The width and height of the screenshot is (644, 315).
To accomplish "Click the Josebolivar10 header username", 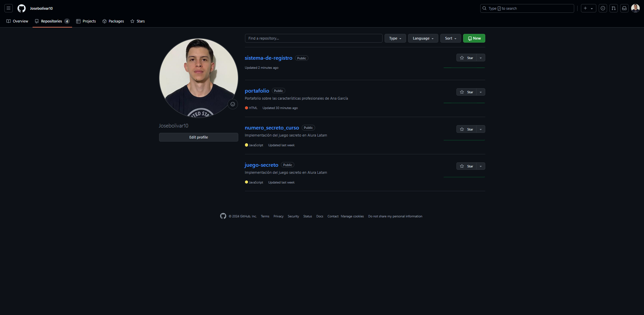I will pyautogui.click(x=41, y=8).
